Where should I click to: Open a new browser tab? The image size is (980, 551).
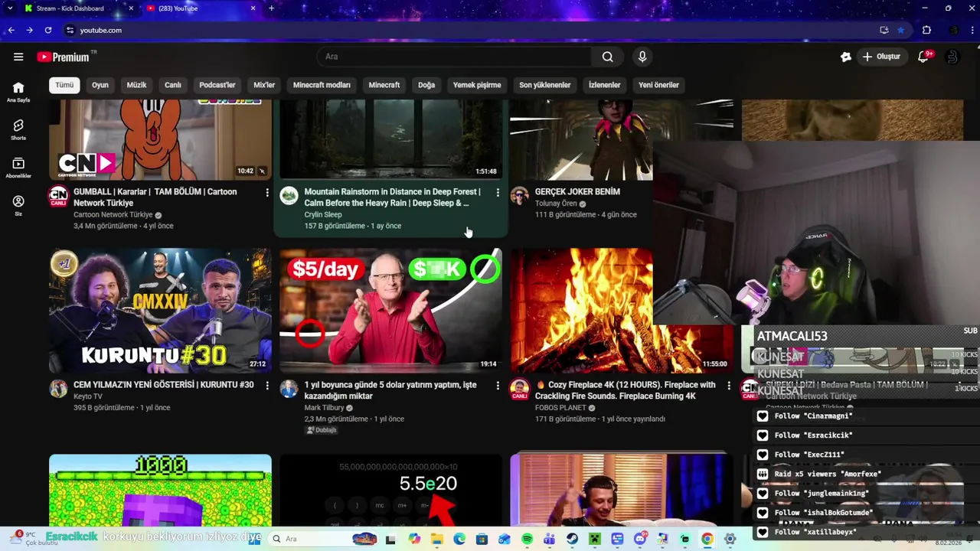coord(271,8)
